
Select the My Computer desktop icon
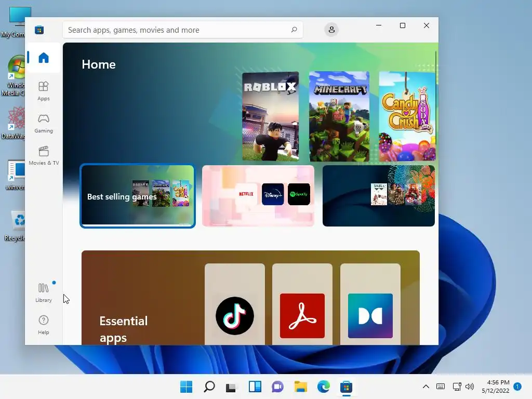click(14, 22)
